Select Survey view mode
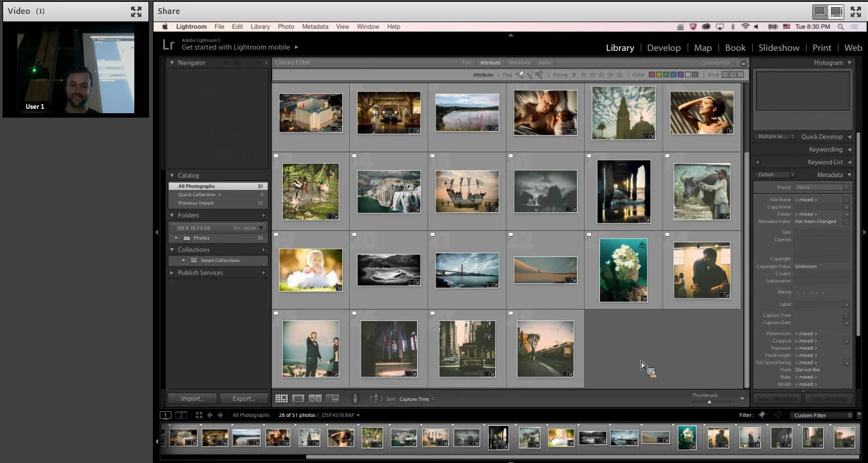This screenshot has height=463, width=868. click(332, 398)
